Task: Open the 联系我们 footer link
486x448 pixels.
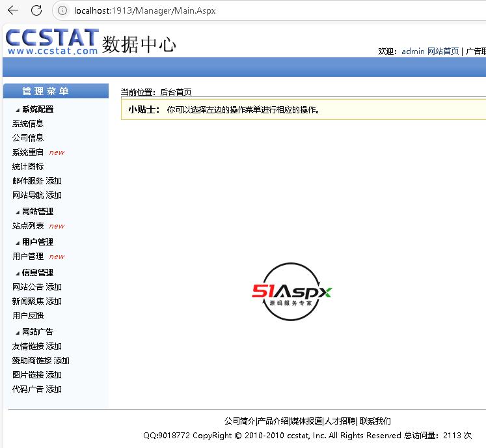Action: 375,421
